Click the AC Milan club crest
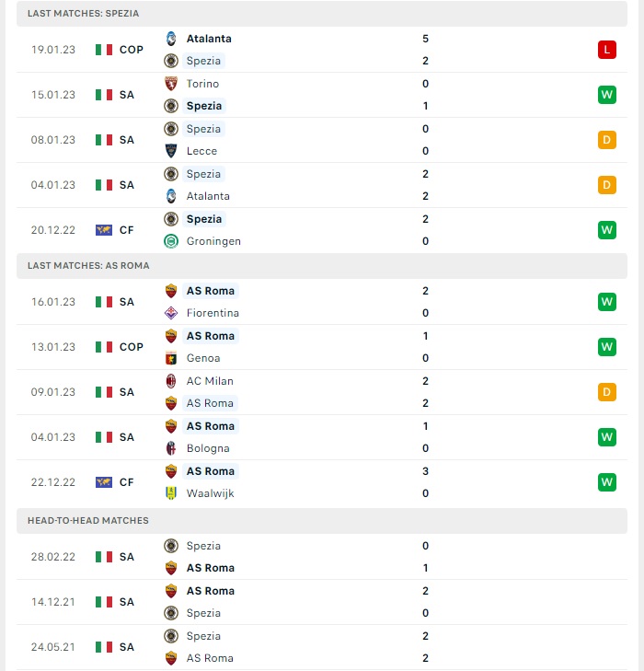The image size is (644, 671). point(171,381)
